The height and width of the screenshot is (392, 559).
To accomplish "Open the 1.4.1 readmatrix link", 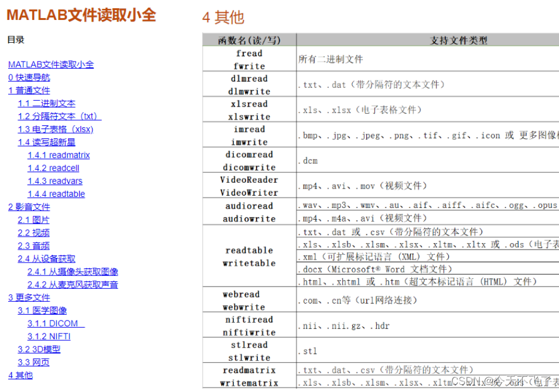I will point(59,155).
